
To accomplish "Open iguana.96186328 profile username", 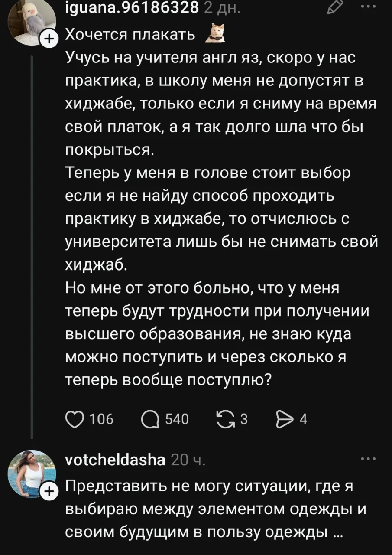I will tap(132, 7).
